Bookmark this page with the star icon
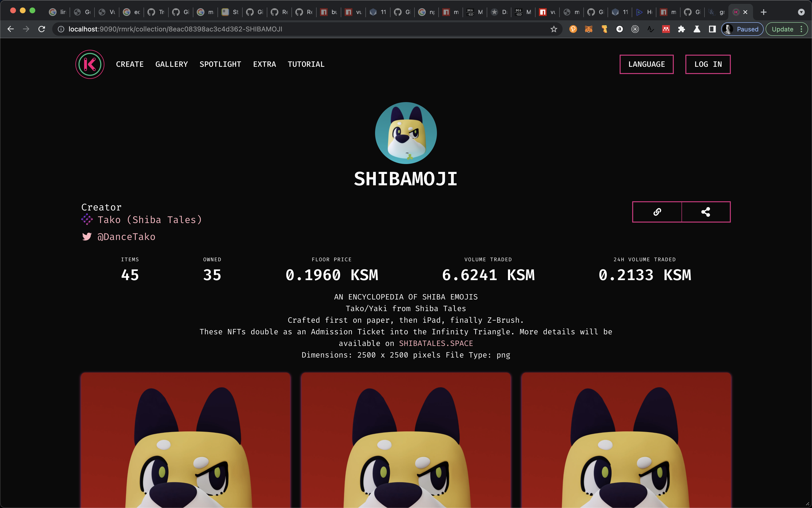This screenshot has height=508, width=812. (x=554, y=29)
